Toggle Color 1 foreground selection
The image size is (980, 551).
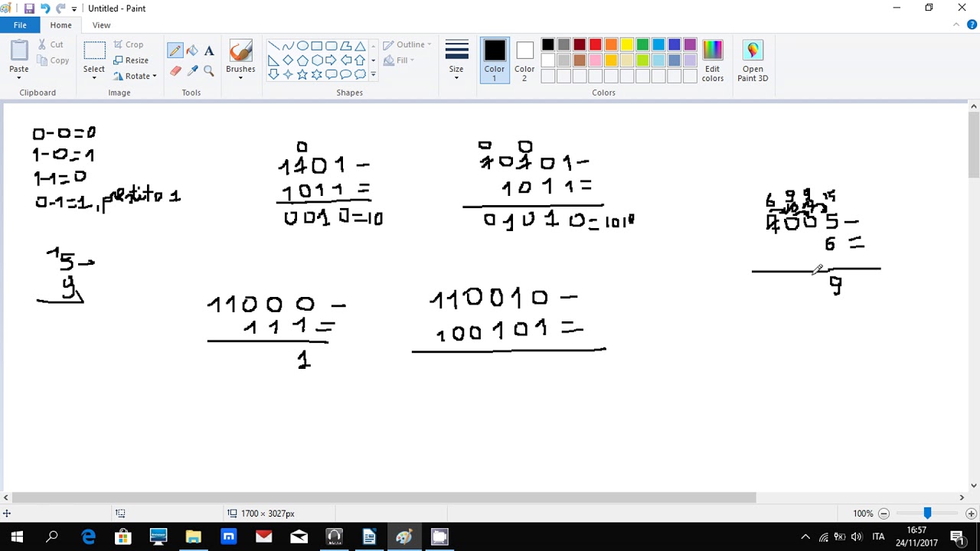[495, 60]
